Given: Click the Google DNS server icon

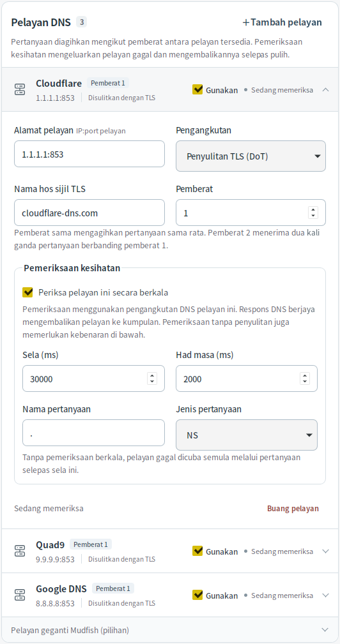Looking at the screenshot, I should click(x=20, y=595).
